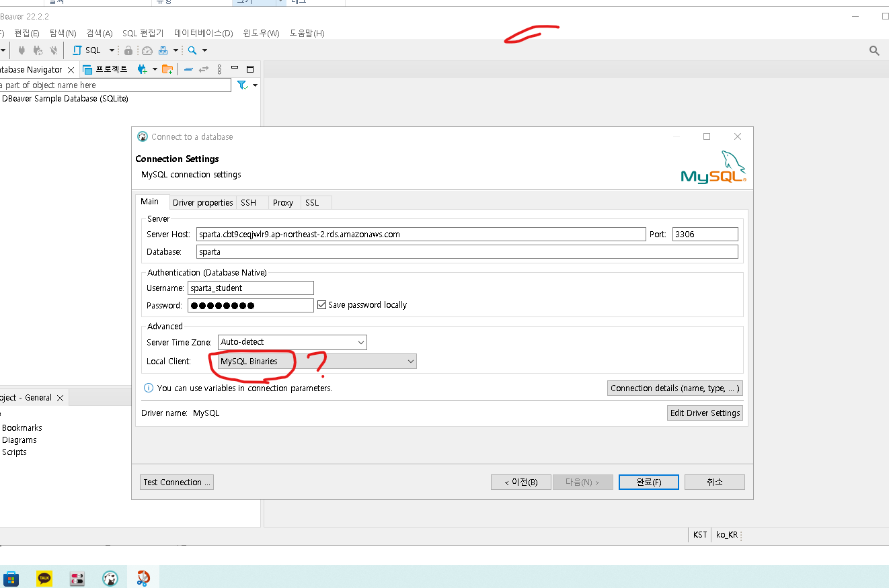Open the SQL 편집기 menu
Viewport: 889px width, 588px height.
[x=143, y=33]
